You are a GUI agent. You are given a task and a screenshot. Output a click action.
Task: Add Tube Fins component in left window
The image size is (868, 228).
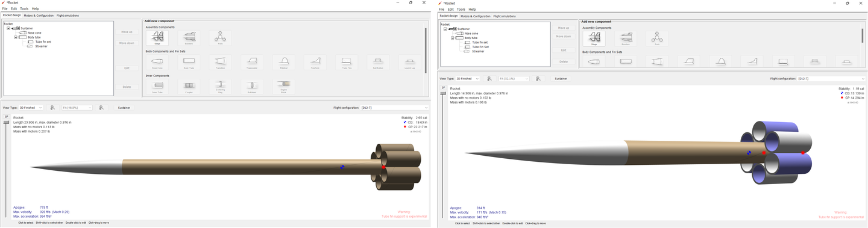tap(347, 62)
